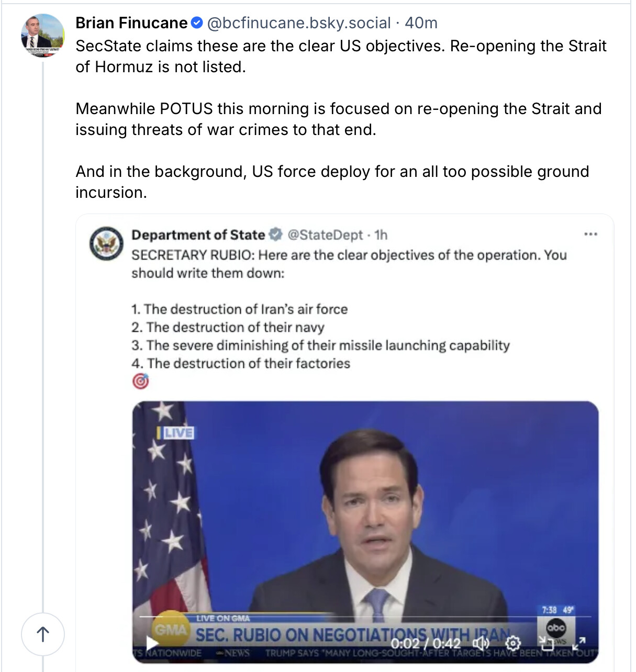Image resolution: width=636 pixels, height=672 pixels.
Task: Click the Department of State verified badge
Action: coord(276,235)
